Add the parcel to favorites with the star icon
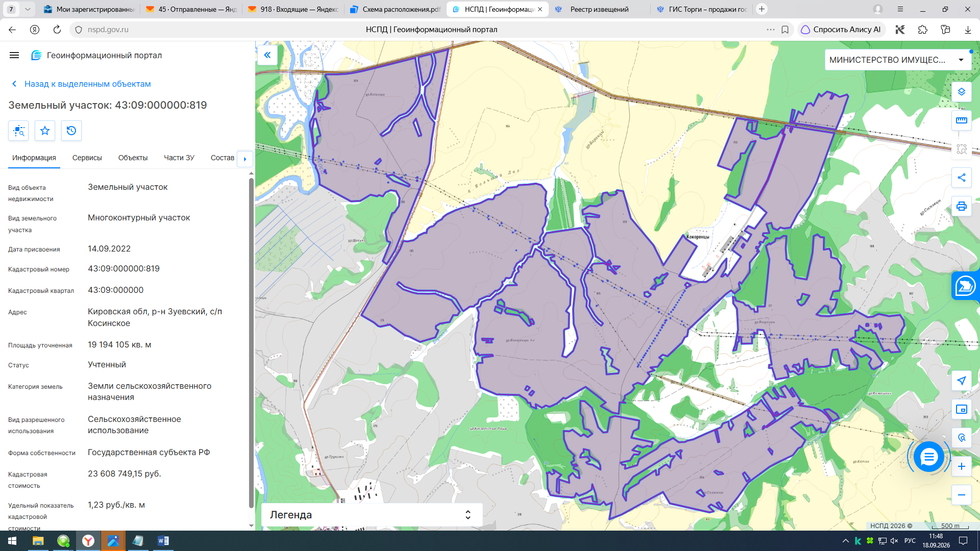Screen dimensions: 980x551 pyautogui.click(x=45, y=131)
